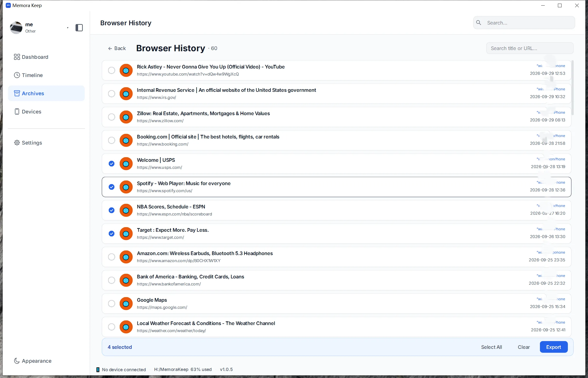This screenshot has width=588, height=378.
Task: Select the Internal Revenue Service entry checkbox
Action: [112, 94]
